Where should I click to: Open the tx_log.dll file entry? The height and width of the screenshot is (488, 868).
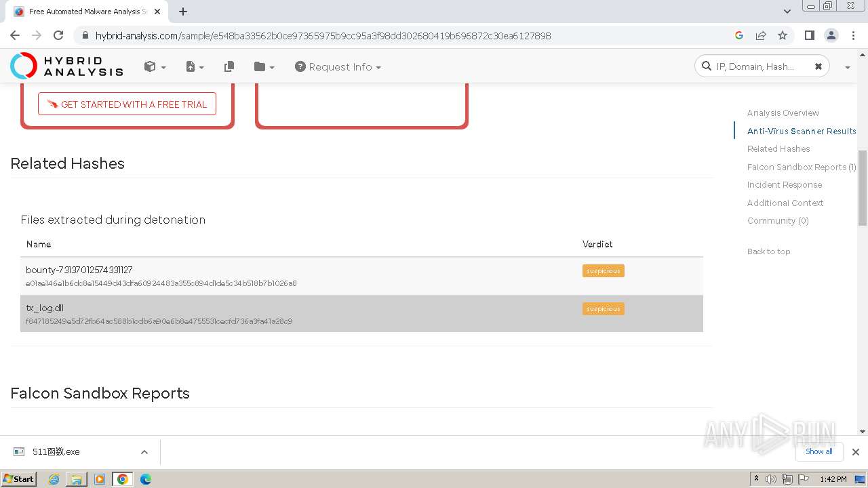[x=45, y=308]
